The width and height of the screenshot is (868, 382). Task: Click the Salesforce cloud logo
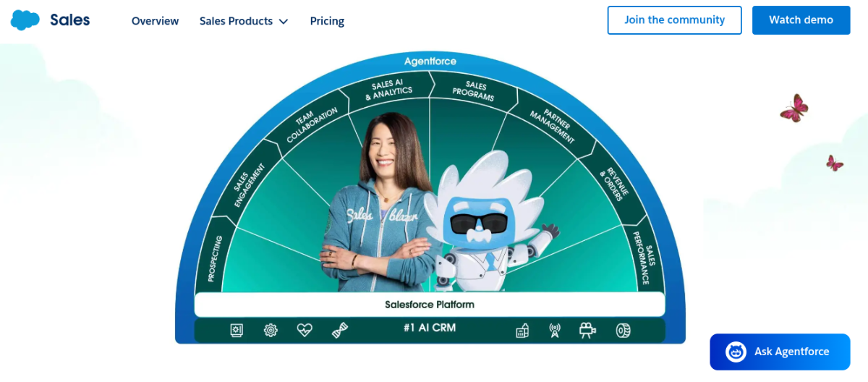pos(25,20)
